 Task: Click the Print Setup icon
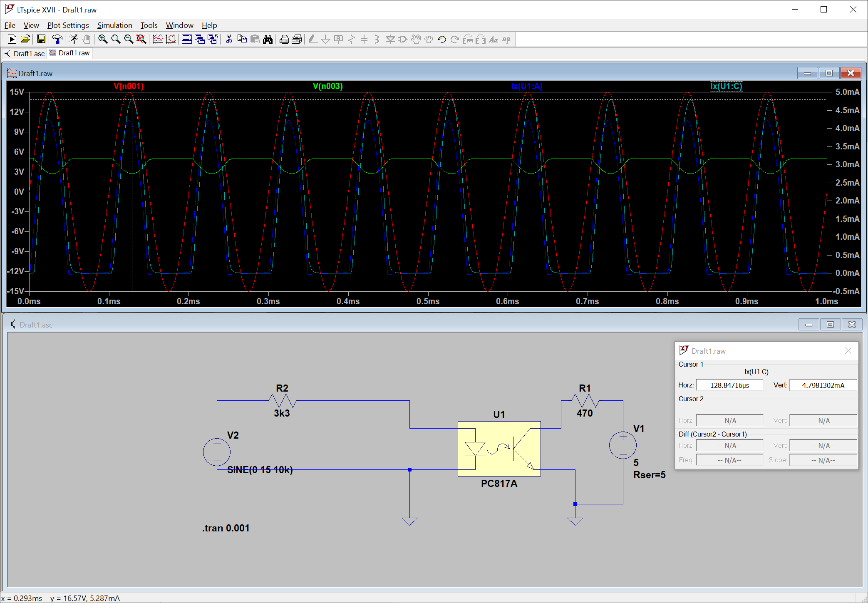[284, 39]
